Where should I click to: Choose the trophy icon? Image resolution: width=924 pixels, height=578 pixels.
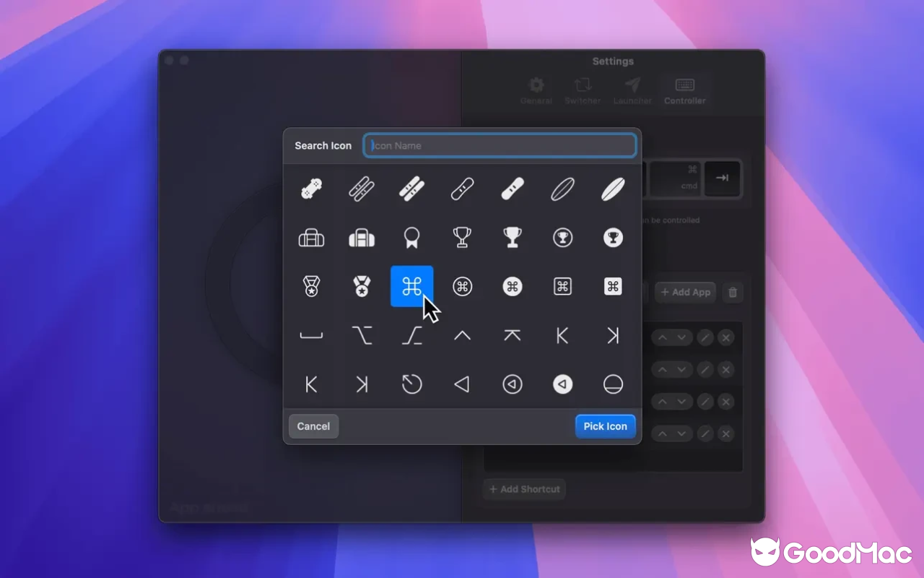(x=462, y=237)
